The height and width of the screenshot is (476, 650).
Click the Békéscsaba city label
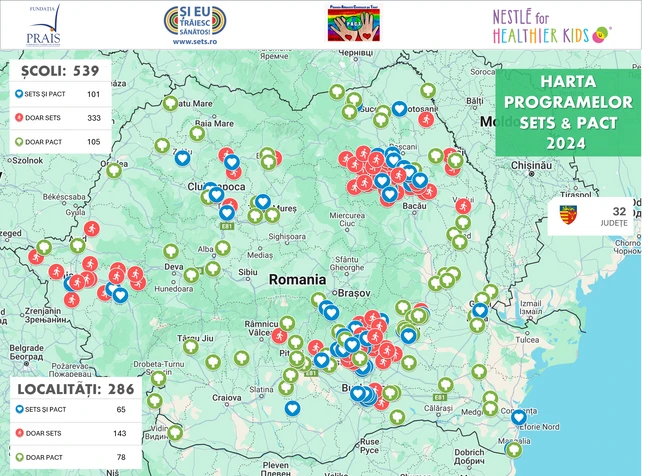click(64, 197)
